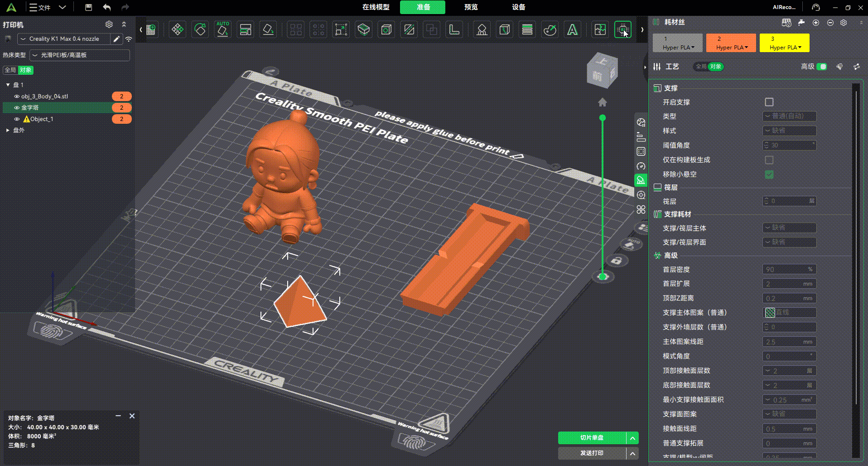The width and height of the screenshot is (868, 466).
Task: Click the yellow filament 3 swatch
Action: coord(784,43)
